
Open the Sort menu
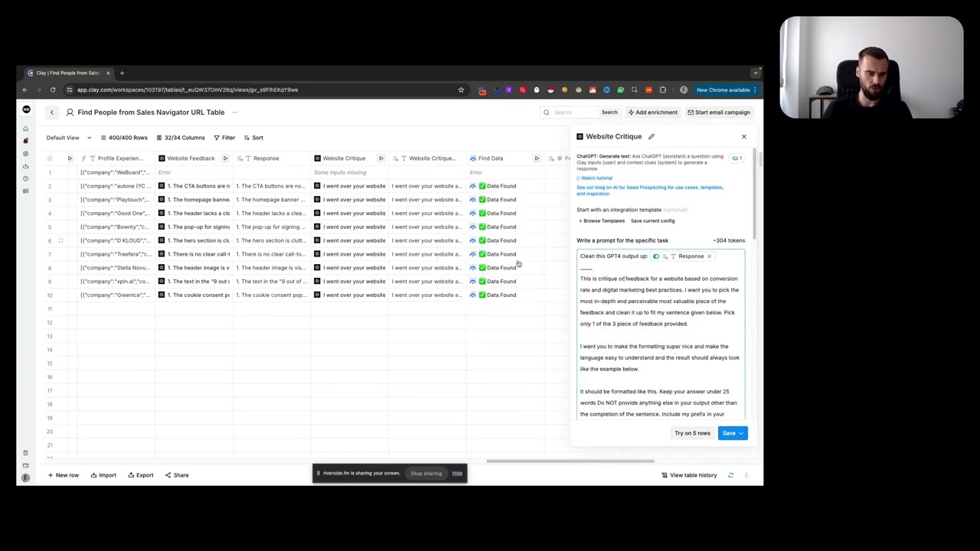(x=253, y=138)
